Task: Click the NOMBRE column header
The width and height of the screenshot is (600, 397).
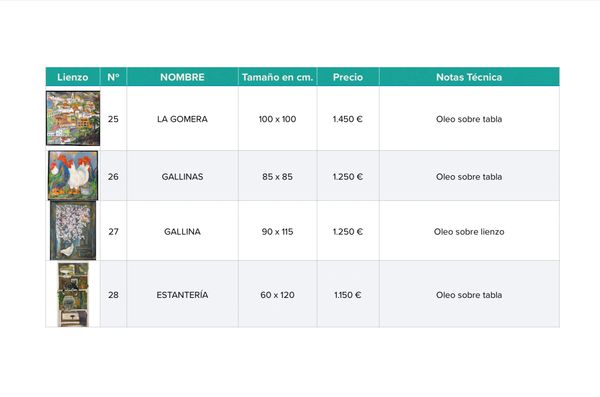Action: 182,77
